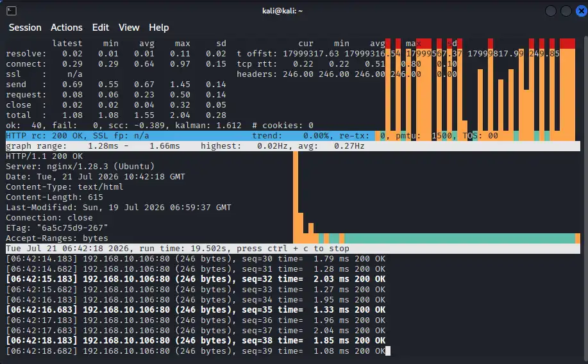The height and width of the screenshot is (364, 588).
Task: Click the 'connect:' timing row
Action: coord(116,63)
